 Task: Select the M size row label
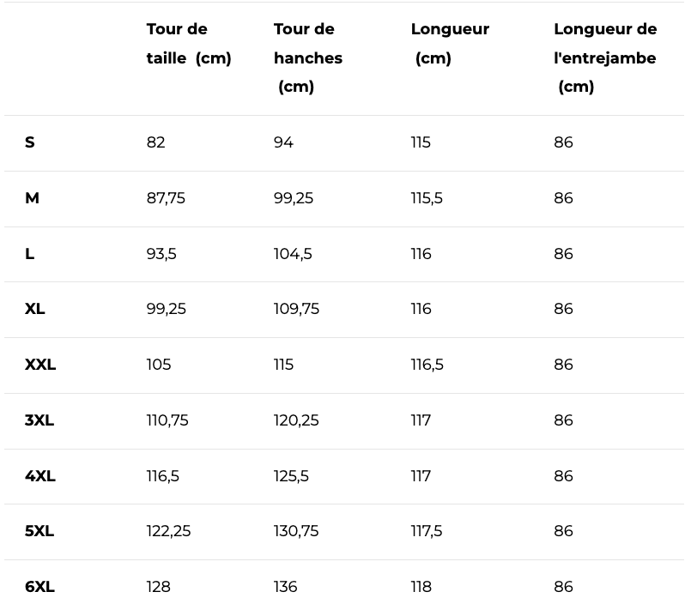pyautogui.click(x=32, y=198)
